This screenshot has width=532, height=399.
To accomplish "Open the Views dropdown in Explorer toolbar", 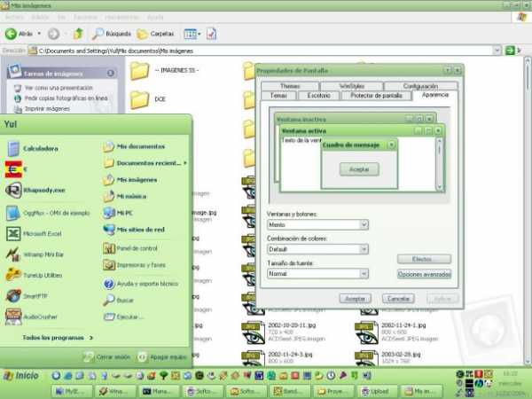I will tap(192, 34).
